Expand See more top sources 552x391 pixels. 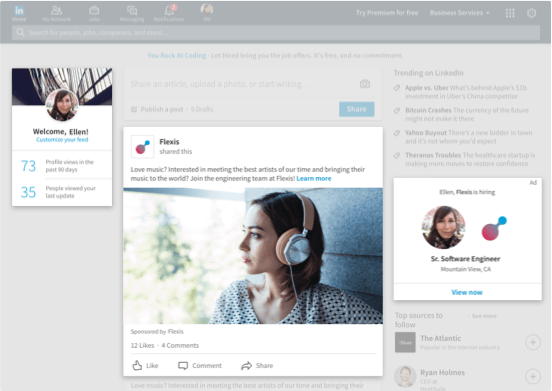coord(484,316)
